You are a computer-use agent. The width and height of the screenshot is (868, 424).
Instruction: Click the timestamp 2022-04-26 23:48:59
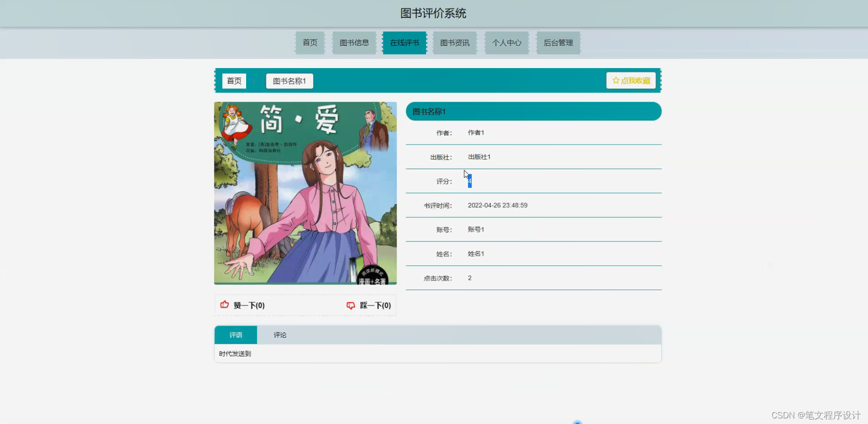498,205
